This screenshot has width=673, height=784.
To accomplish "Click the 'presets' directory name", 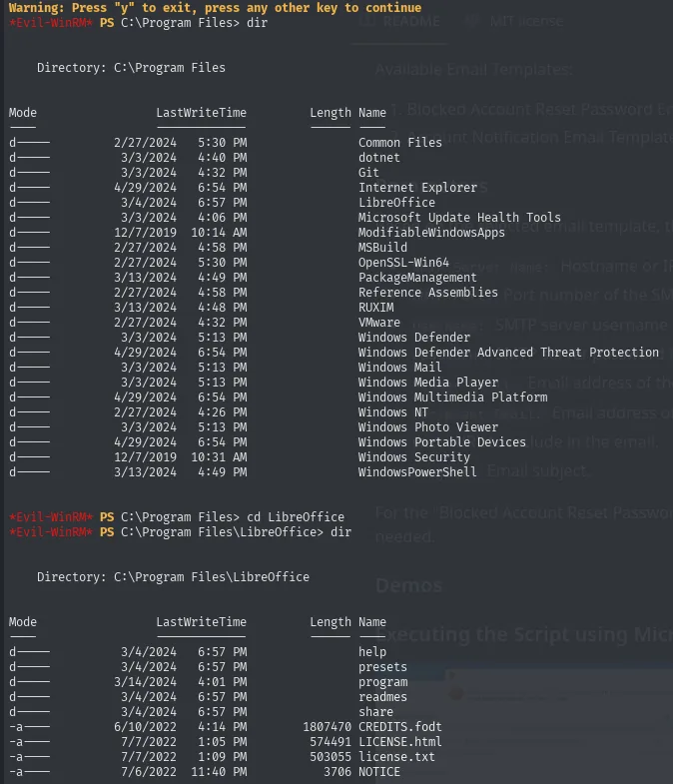I will coord(382,667).
